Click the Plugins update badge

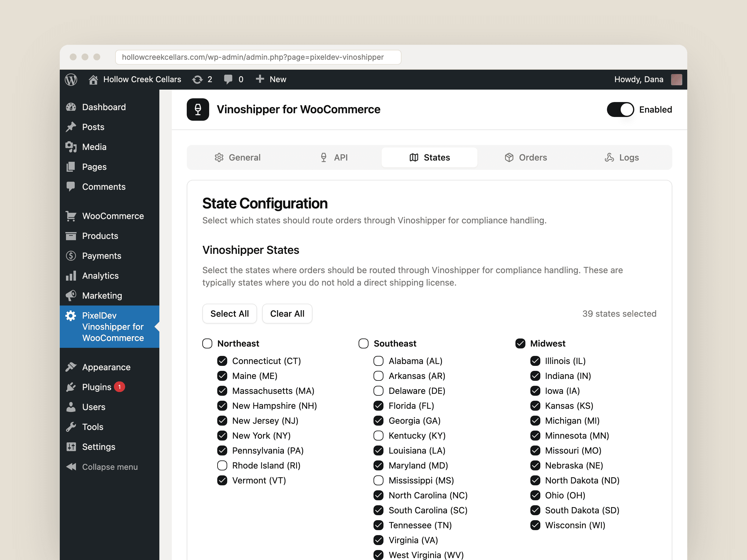coord(120,387)
